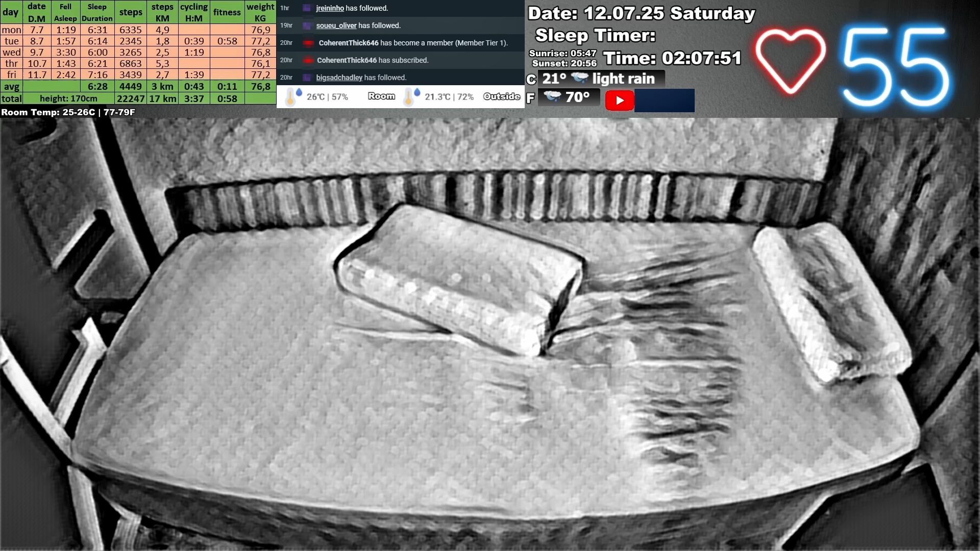
Task: Click the 'light rain' weather text
Action: tap(623, 79)
